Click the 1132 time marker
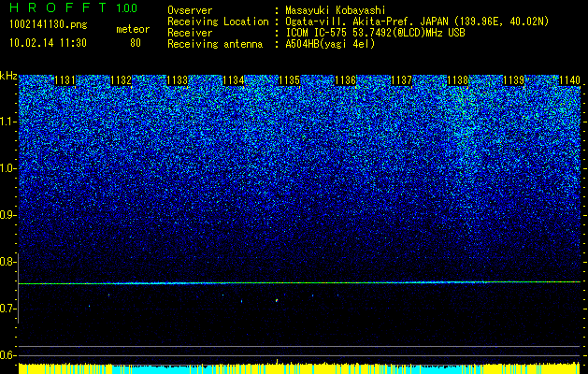This screenshot has width=588, height=374. click(x=122, y=80)
